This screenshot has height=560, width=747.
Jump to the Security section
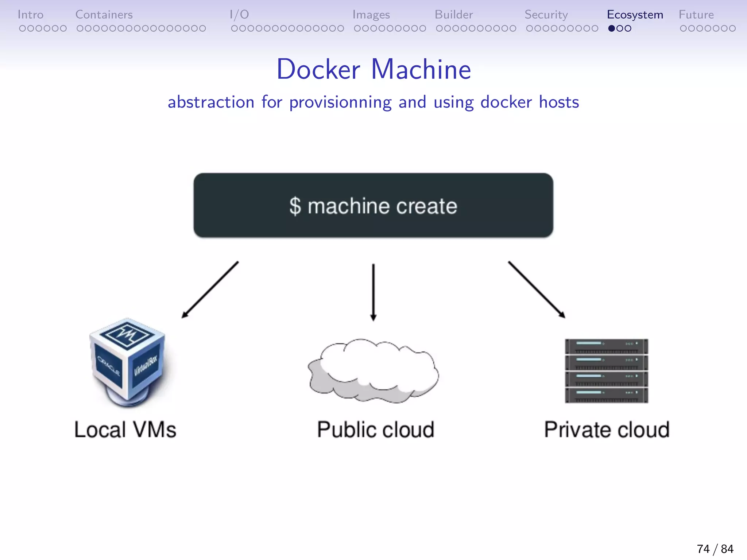pos(546,15)
